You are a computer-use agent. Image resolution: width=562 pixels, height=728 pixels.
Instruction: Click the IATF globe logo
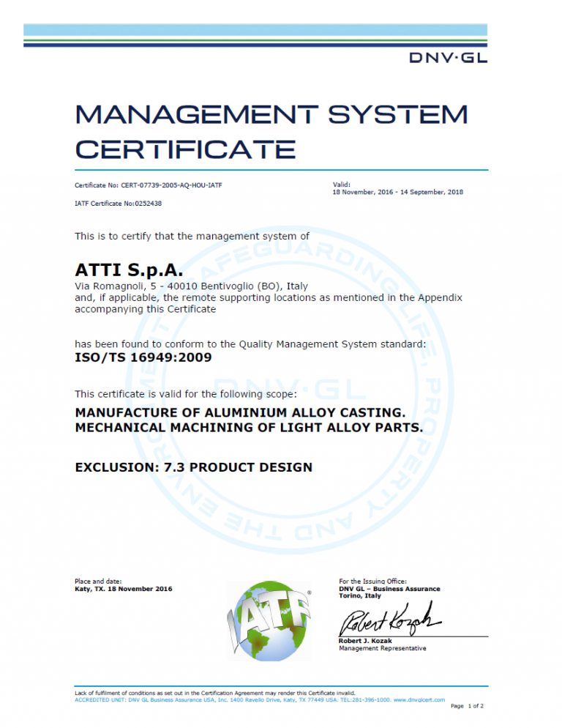click(x=269, y=620)
